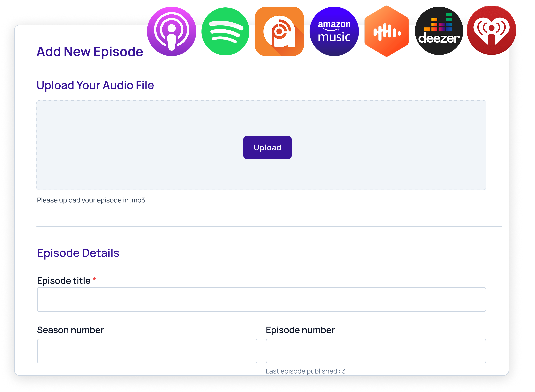This screenshot has height=392, width=535.
Task: Click the Season number field
Action: pos(147,351)
